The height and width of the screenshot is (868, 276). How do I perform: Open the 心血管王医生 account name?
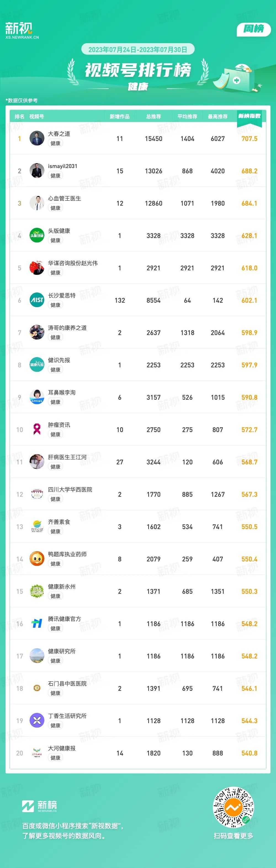coord(65,198)
